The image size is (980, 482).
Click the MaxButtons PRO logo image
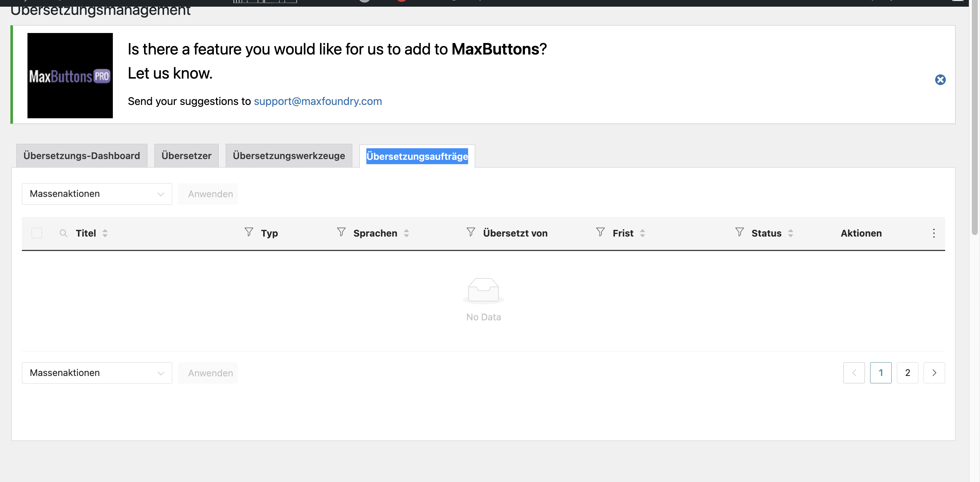click(x=70, y=76)
